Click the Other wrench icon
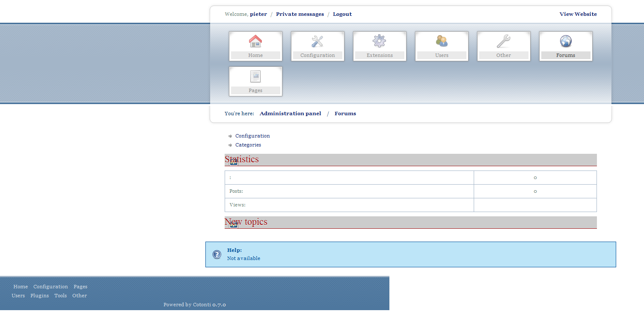 [x=504, y=42]
